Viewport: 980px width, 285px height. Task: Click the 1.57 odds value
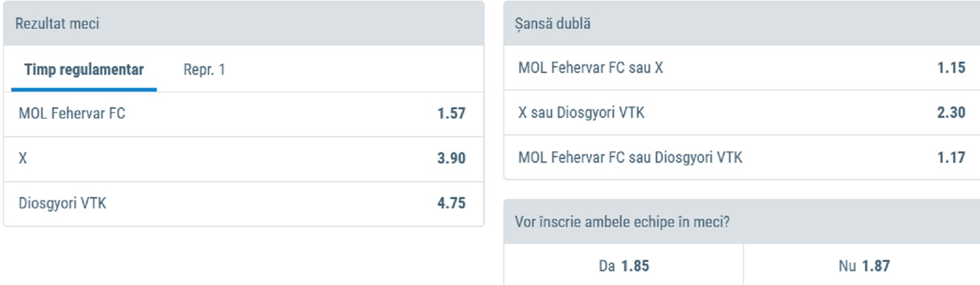pyautogui.click(x=451, y=114)
